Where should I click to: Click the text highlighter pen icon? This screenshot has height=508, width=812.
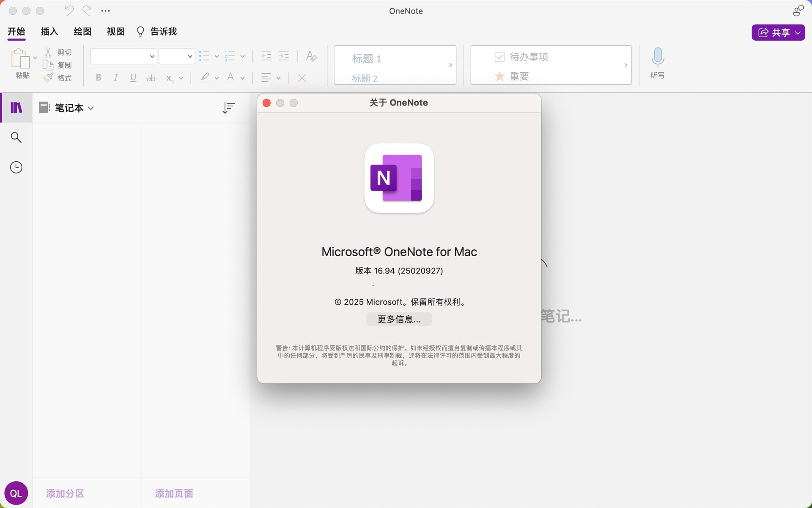tap(205, 77)
